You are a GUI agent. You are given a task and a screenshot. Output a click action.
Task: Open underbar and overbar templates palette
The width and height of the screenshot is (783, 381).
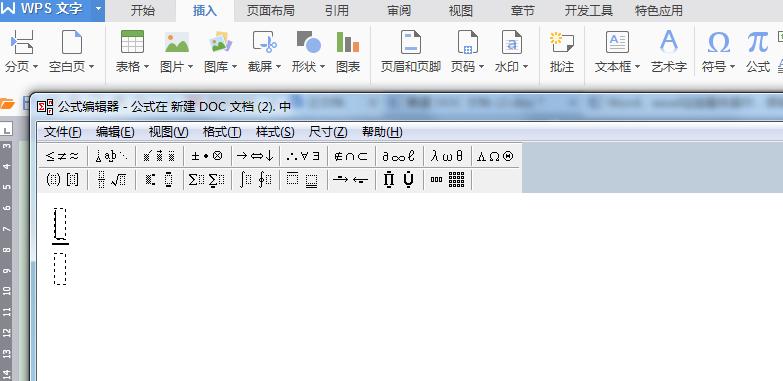pos(303,180)
